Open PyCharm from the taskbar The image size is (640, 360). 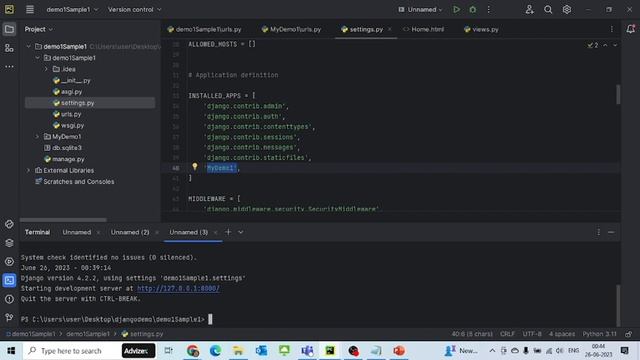point(330,351)
